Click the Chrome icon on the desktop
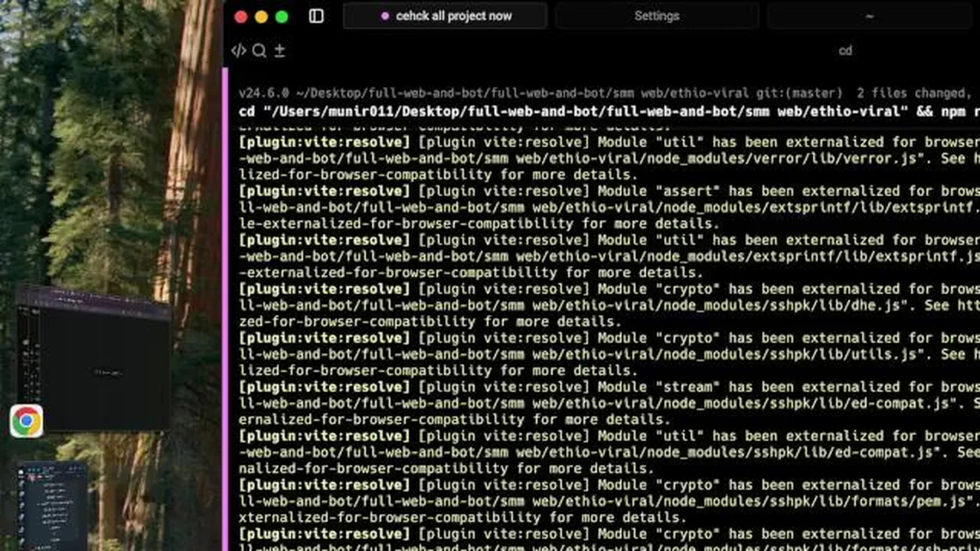 pyautogui.click(x=27, y=421)
